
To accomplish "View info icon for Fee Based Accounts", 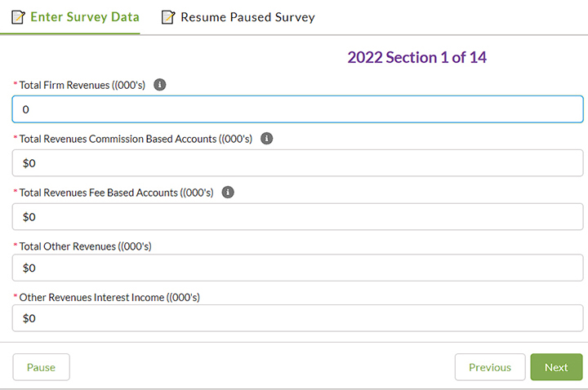I will (228, 193).
